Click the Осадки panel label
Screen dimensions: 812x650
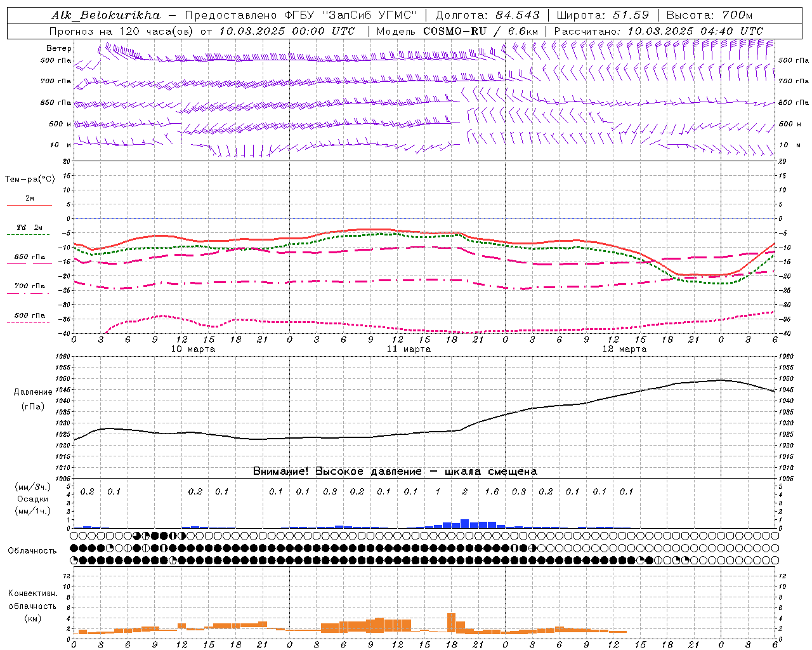pyautogui.click(x=32, y=499)
